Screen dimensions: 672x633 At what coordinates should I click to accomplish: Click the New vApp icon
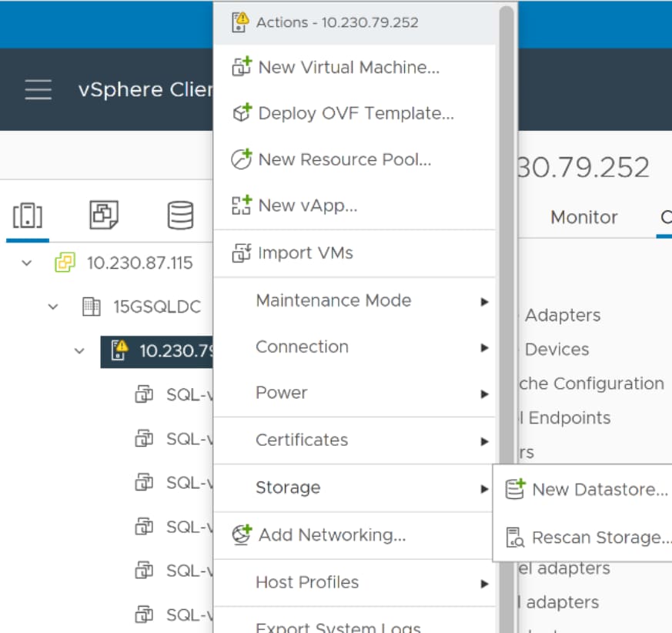coord(242,205)
